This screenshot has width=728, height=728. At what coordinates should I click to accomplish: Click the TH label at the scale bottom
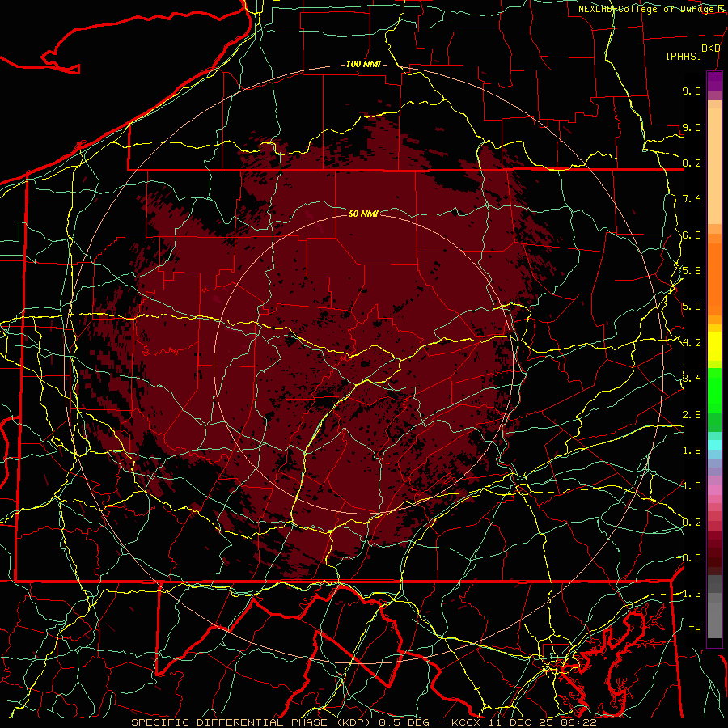point(695,630)
